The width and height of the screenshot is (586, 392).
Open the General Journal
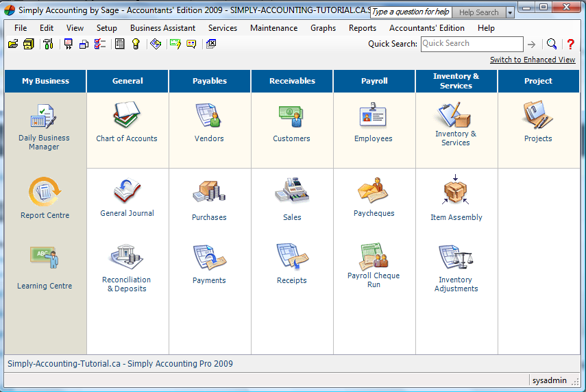[x=127, y=197]
